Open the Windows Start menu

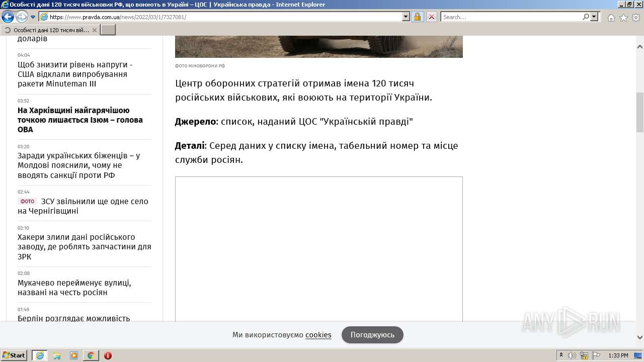(14, 355)
